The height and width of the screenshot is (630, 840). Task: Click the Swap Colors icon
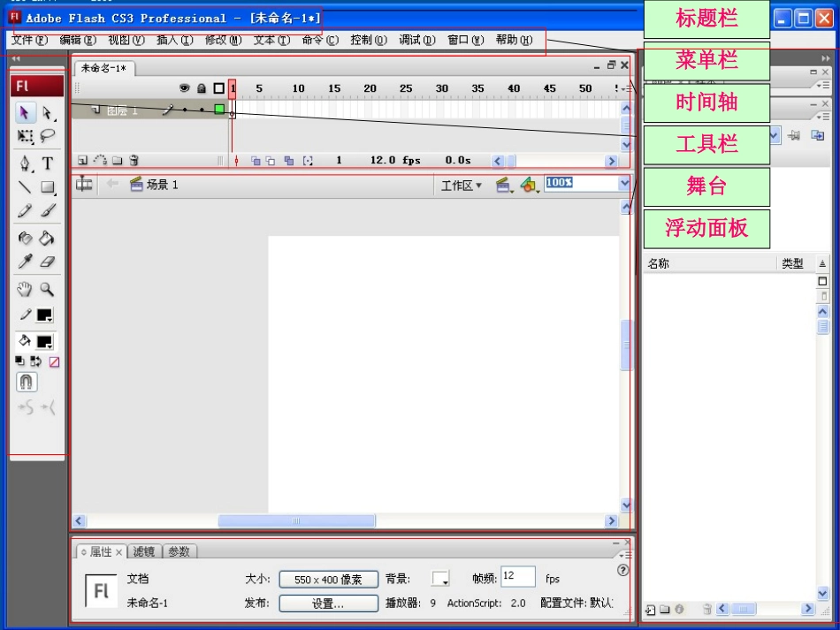click(36, 361)
